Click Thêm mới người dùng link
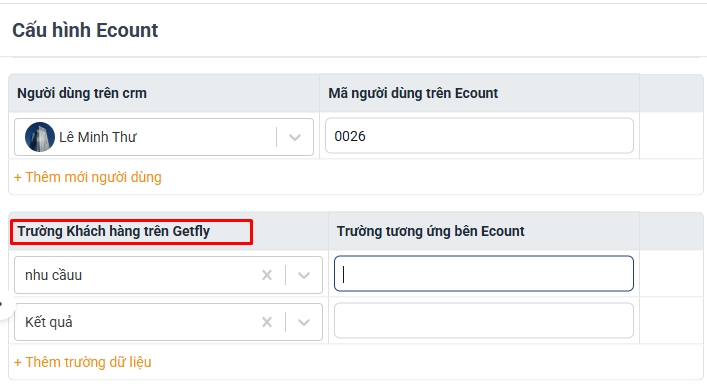Viewport: 707px width, 389px height. [87, 177]
